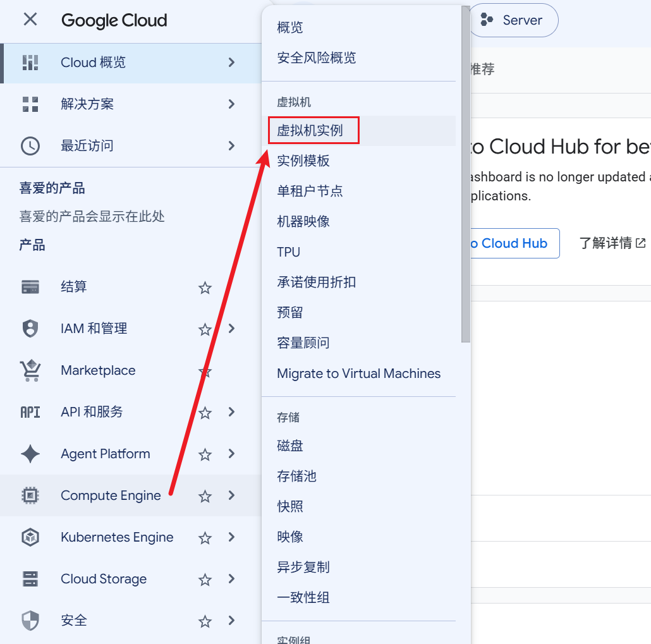Open 映像 under 存储 section
The width and height of the screenshot is (651, 644).
pyautogui.click(x=359, y=537)
